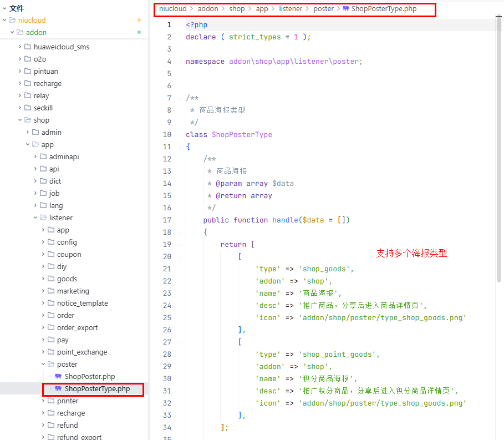Viewport: 504px width, 440px height.
Task: Click the addon breadcrumb segment
Action: pyautogui.click(x=208, y=9)
